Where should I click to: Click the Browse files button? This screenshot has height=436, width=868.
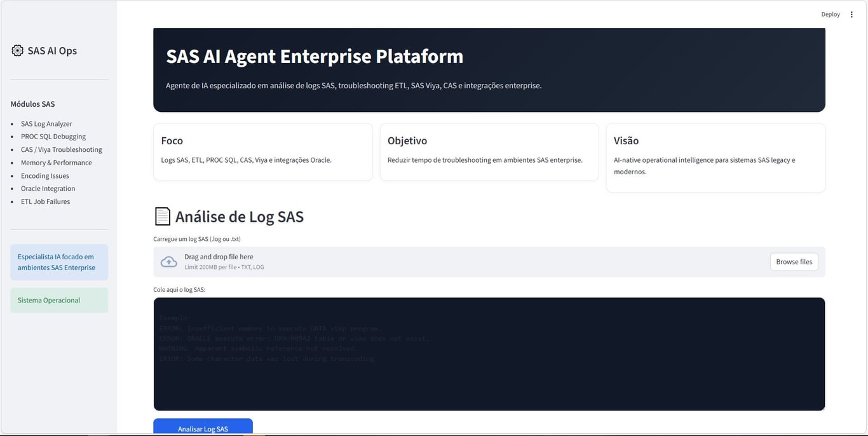pos(794,262)
